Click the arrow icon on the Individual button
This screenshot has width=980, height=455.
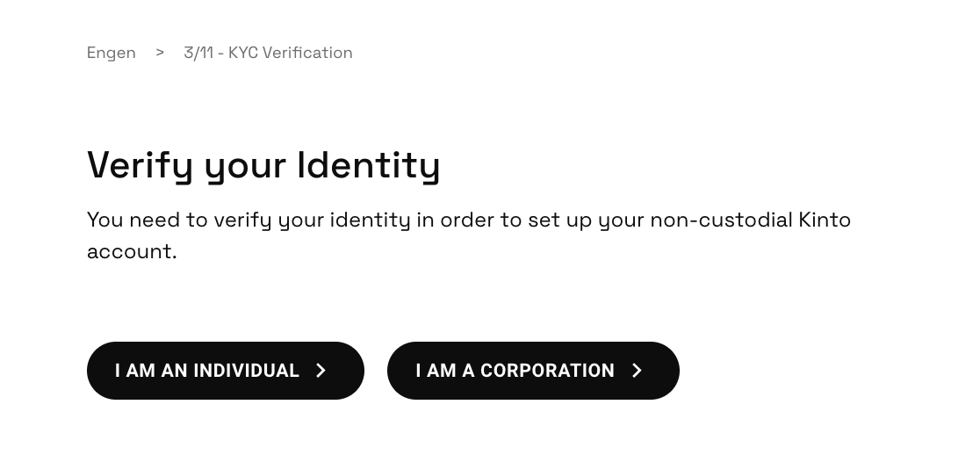coord(321,371)
